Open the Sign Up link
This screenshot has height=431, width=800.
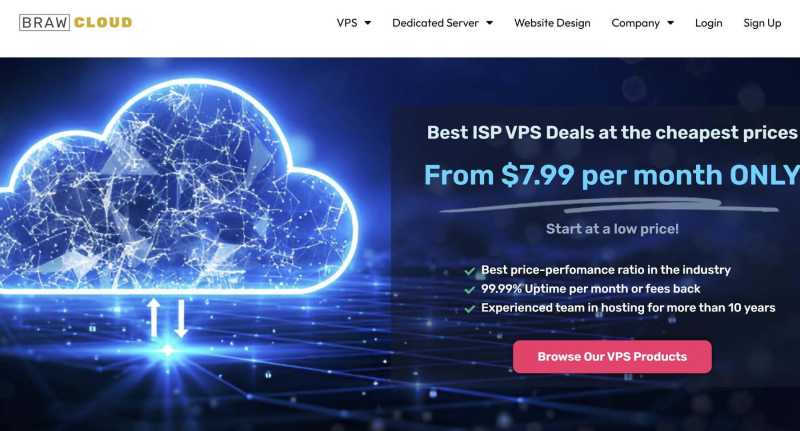click(762, 23)
